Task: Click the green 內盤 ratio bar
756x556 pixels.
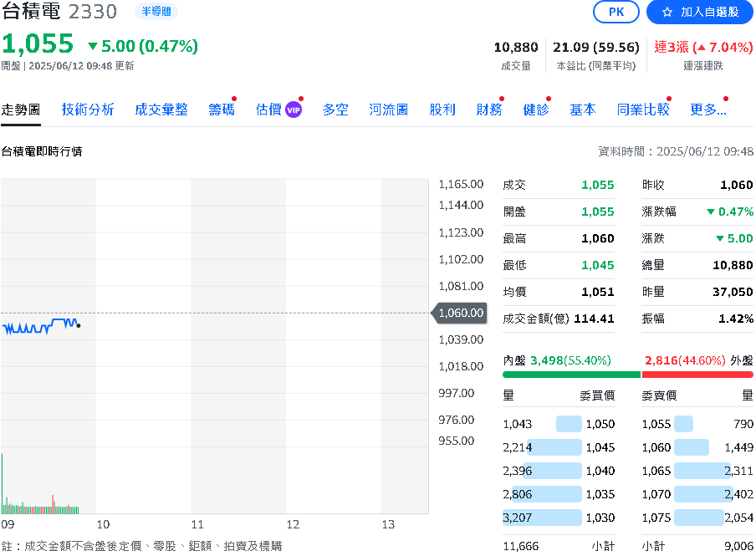Action: click(570, 374)
